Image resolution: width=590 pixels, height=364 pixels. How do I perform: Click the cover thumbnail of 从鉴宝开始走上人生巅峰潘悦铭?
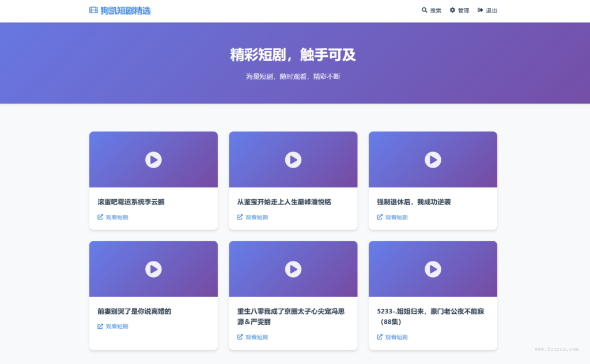[293, 160]
